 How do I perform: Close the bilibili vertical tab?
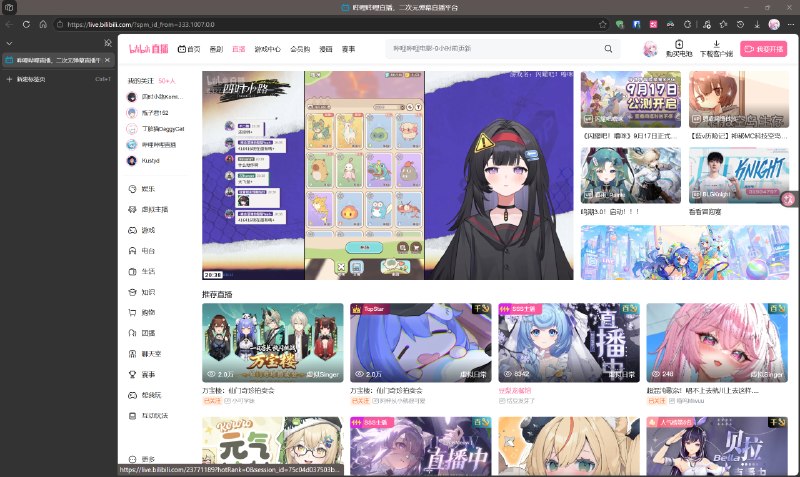[x=107, y=60]
